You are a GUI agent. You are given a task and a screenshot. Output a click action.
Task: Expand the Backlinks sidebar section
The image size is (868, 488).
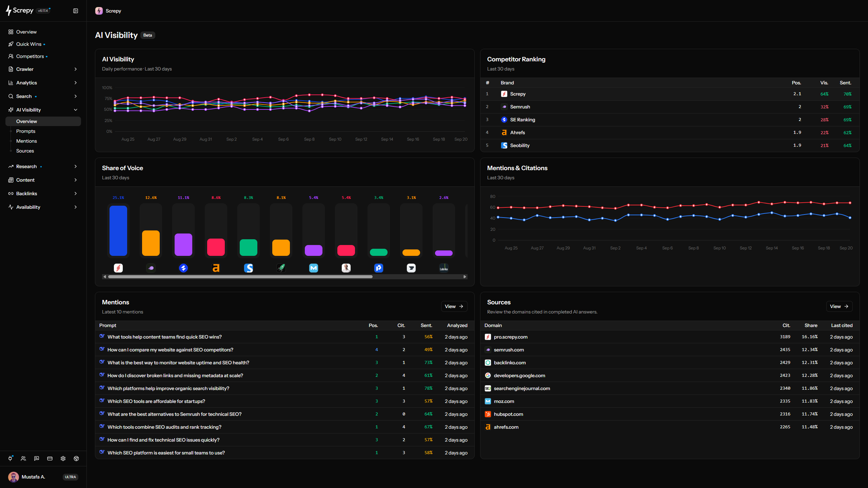43,194
